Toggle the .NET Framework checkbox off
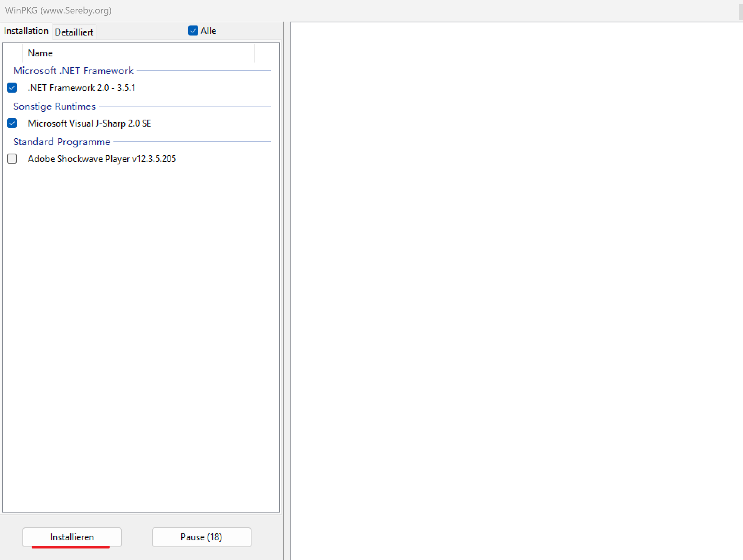 coord(12,88)
